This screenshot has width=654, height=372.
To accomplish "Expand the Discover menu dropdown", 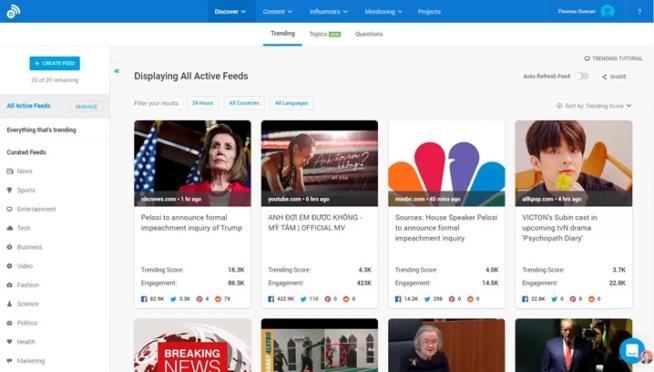I will 230,12.
